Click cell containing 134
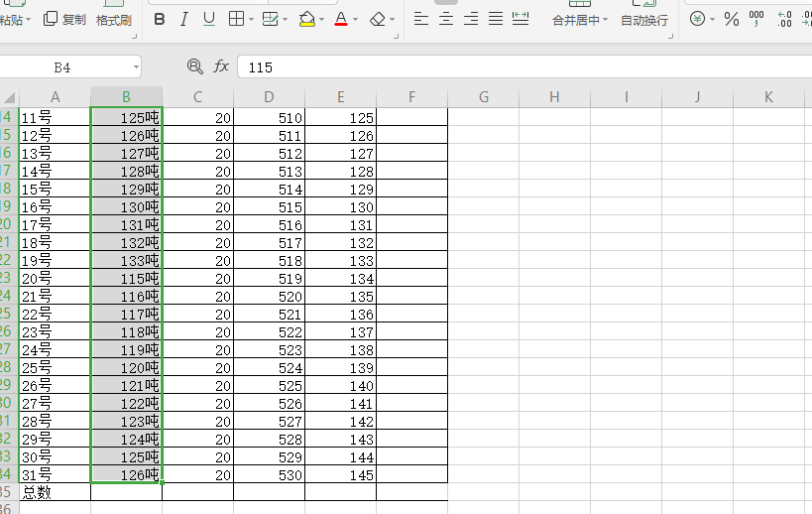The image size is (812, 514). pos(341,278)
